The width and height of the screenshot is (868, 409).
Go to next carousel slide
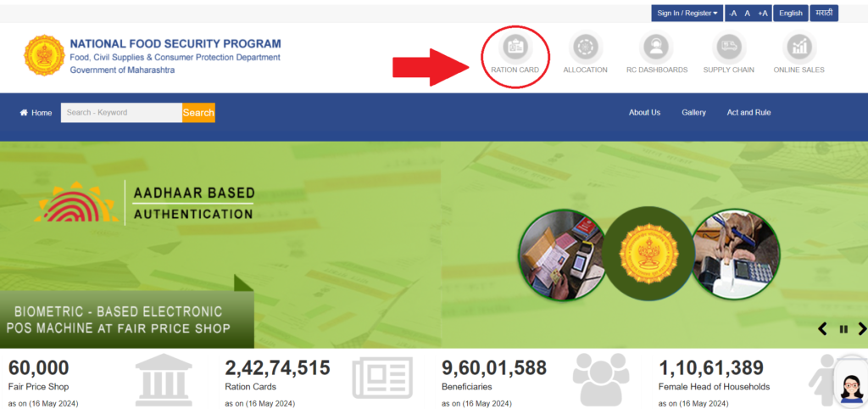pyautogui.click(x=862, y=328)
